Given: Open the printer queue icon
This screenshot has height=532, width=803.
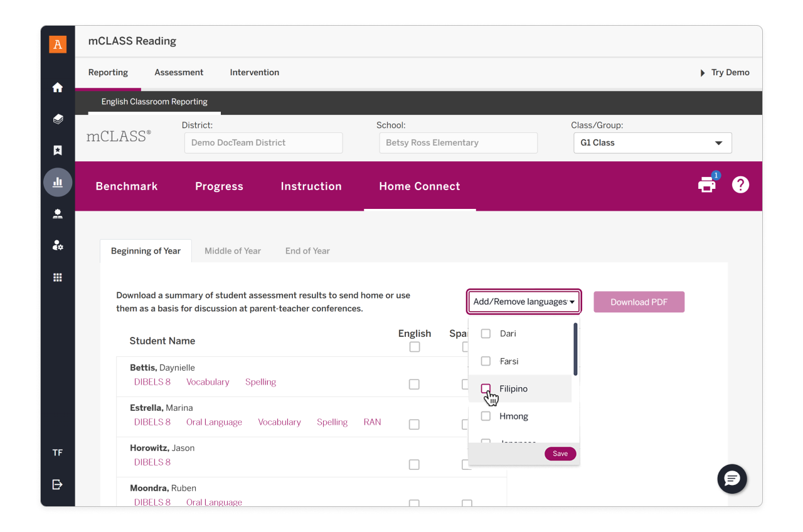Looking at the screenshot, I should coord(707,185).
